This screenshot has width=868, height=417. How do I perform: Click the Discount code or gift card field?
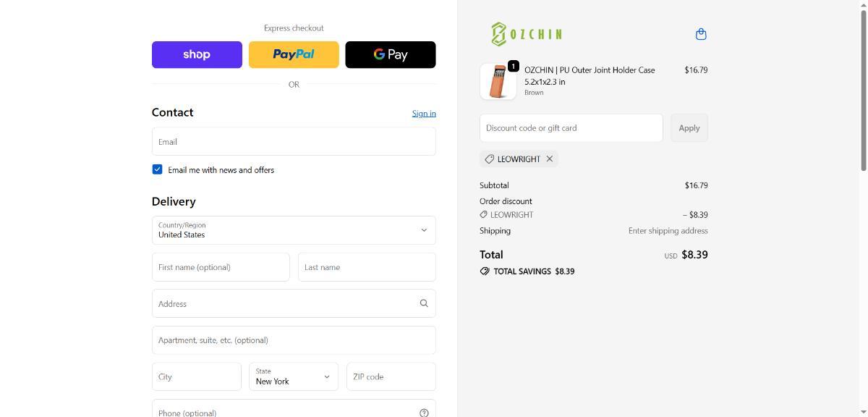[x=571, y=128]
